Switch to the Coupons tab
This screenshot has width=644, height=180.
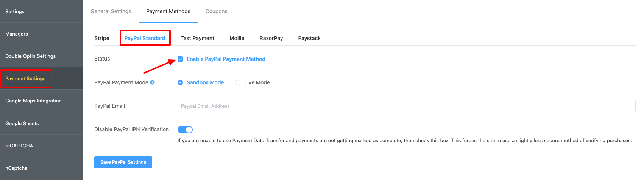[216, 11]
